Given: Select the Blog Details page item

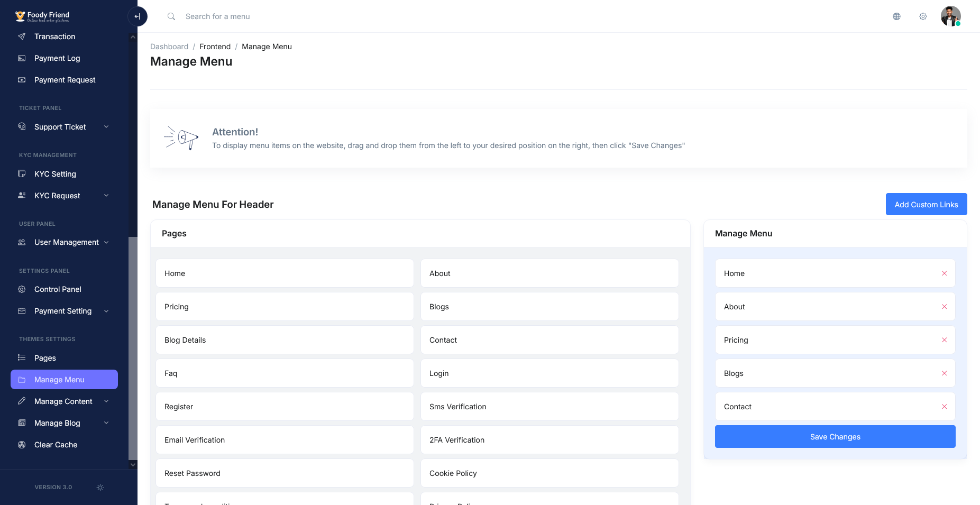Looking at the screenshot, I should click(x=285, y=340).
